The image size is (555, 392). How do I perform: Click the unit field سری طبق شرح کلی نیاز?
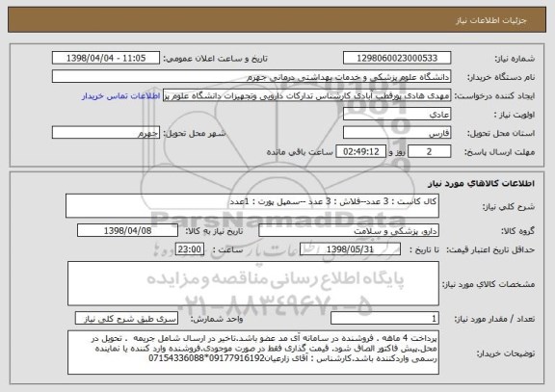[126, 319]
